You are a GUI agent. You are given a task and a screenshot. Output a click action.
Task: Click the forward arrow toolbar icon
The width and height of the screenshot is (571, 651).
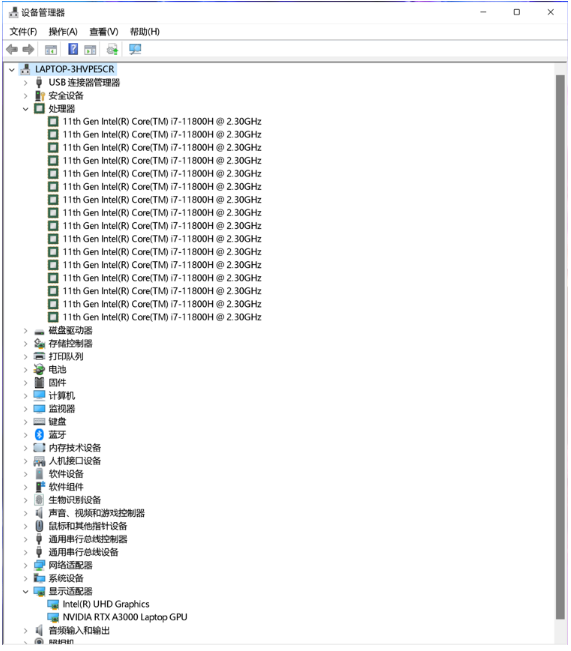click(28, 49)
